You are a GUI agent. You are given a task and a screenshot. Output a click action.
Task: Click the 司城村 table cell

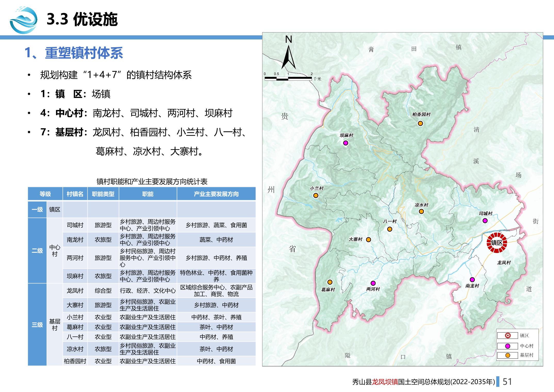click(75, 225)
